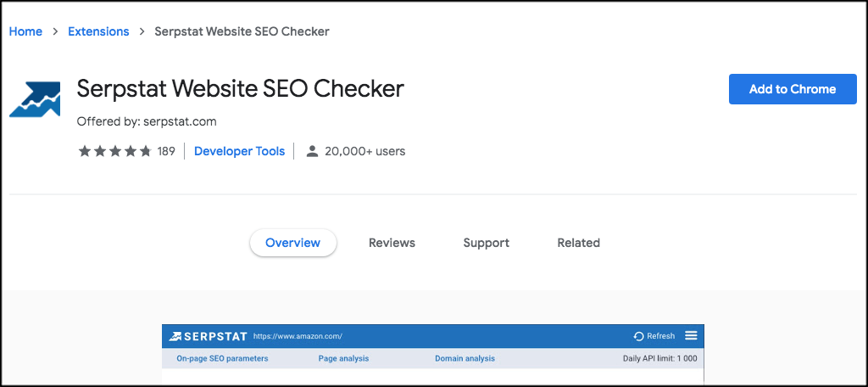The height and width of the screenshot is (387, 868).
Task: Click Domain analysis tab in preview
Action: tap(465, 359)
